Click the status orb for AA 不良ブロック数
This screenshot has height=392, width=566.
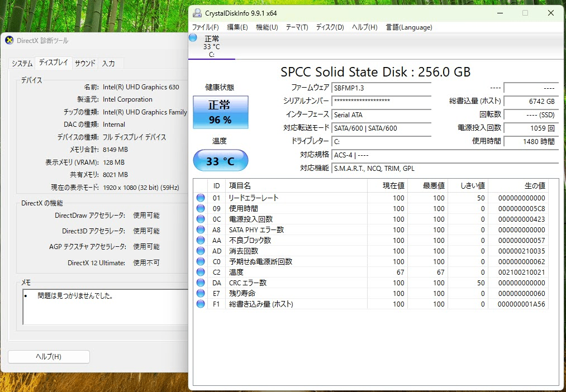(x=201, y=240)
